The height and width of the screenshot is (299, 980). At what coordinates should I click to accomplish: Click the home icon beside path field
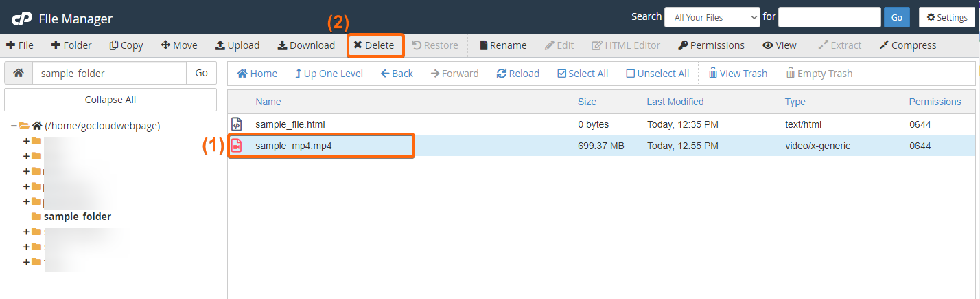(x=19, y=73)
